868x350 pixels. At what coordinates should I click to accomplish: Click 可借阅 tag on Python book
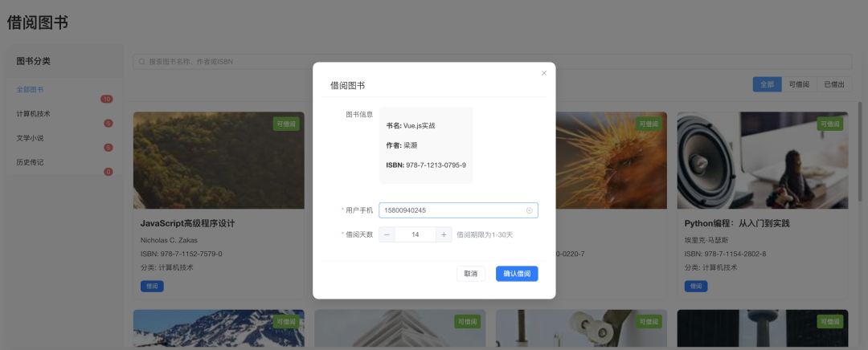[x=829, y=124]
